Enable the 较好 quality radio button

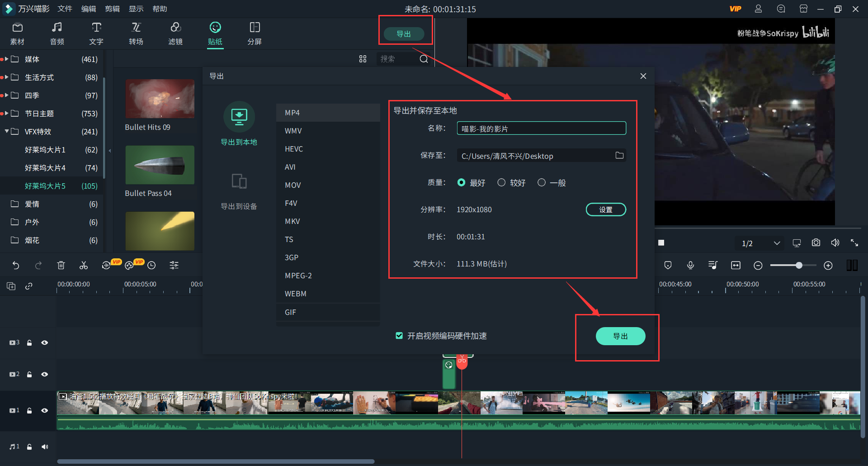501,182
